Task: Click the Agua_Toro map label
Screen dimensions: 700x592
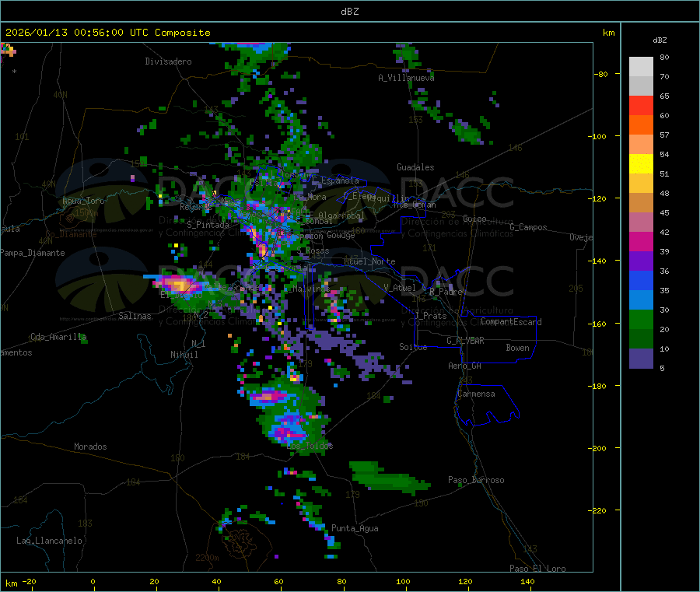Action: (83, 201)
